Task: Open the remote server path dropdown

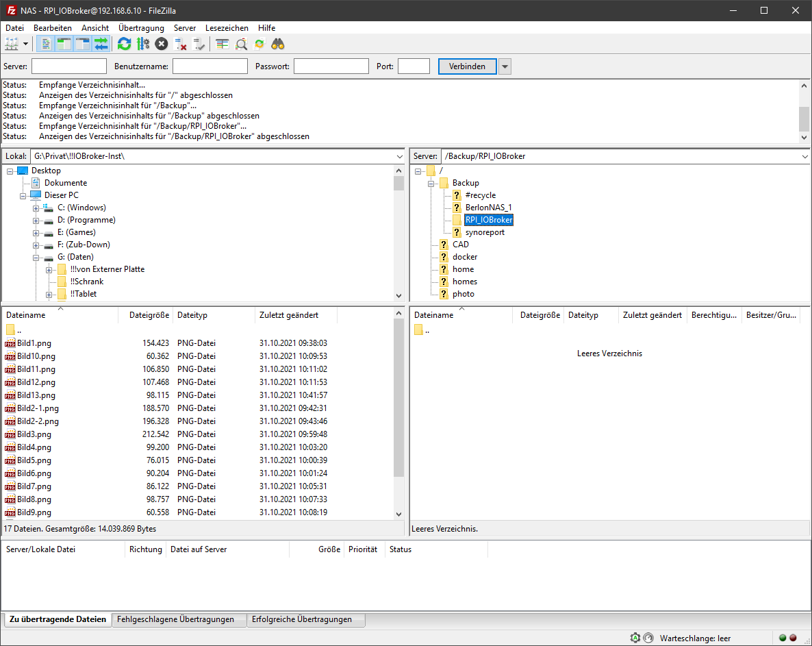Action: [804, 156]
